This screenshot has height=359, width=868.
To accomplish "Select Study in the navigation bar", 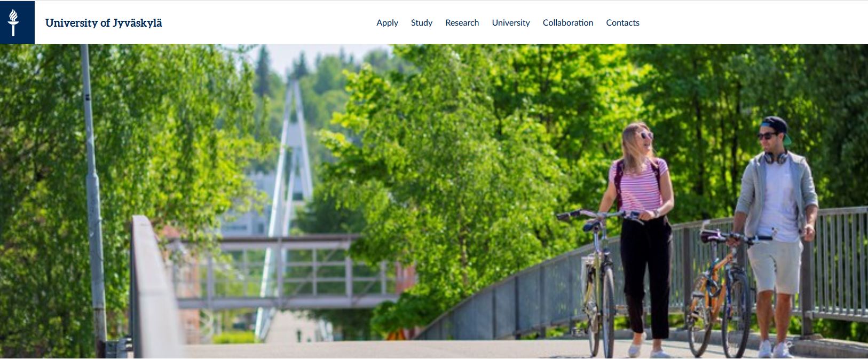I will pos(421,22).
